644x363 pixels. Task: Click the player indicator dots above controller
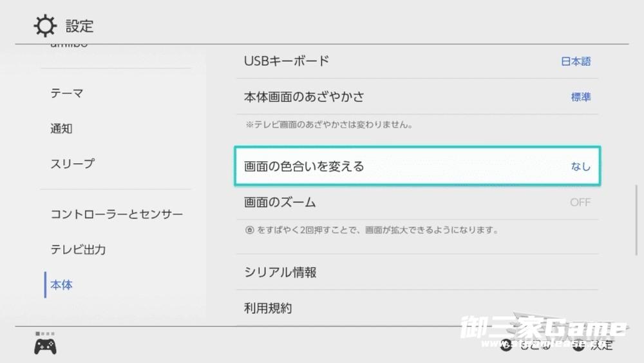click(x=45, y=333)
